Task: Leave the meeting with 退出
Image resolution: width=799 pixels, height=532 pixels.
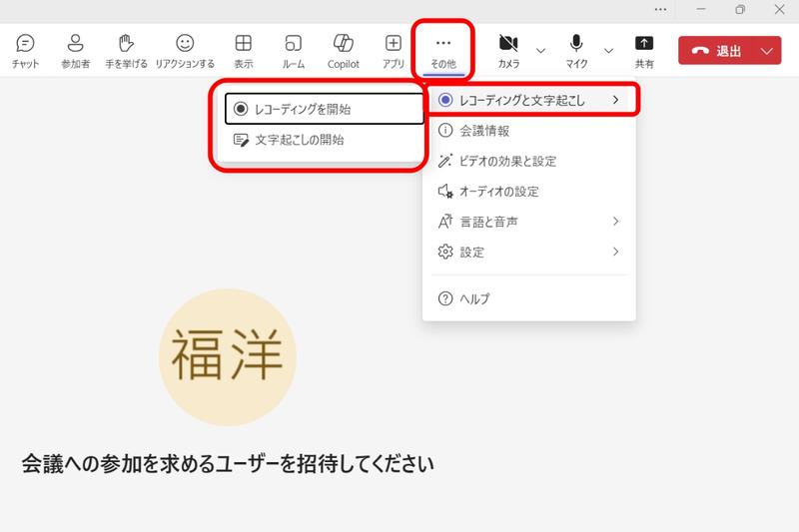Action: [x=716, y=50]
